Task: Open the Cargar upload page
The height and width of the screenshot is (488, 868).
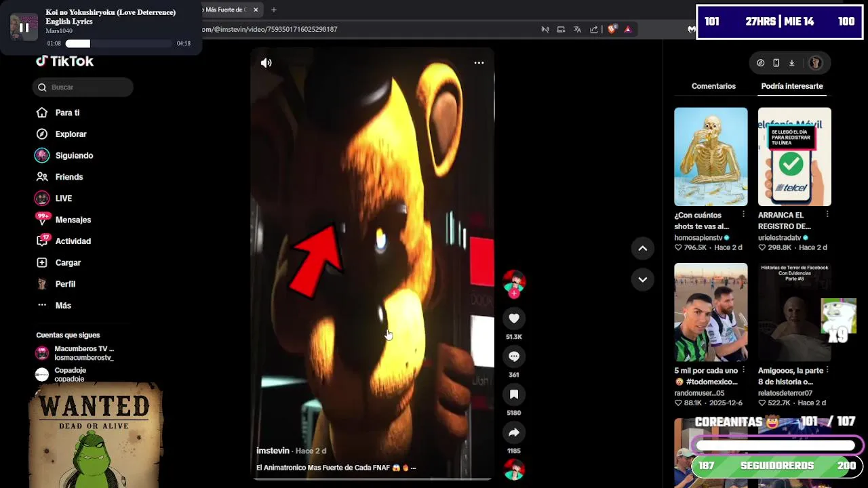Action: 68,262
